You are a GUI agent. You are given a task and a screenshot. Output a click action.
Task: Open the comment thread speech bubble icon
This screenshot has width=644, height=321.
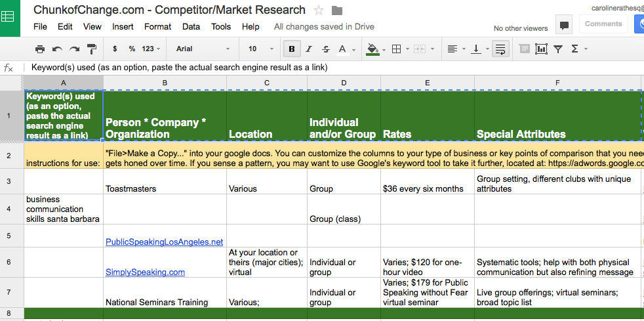[564, 25]
